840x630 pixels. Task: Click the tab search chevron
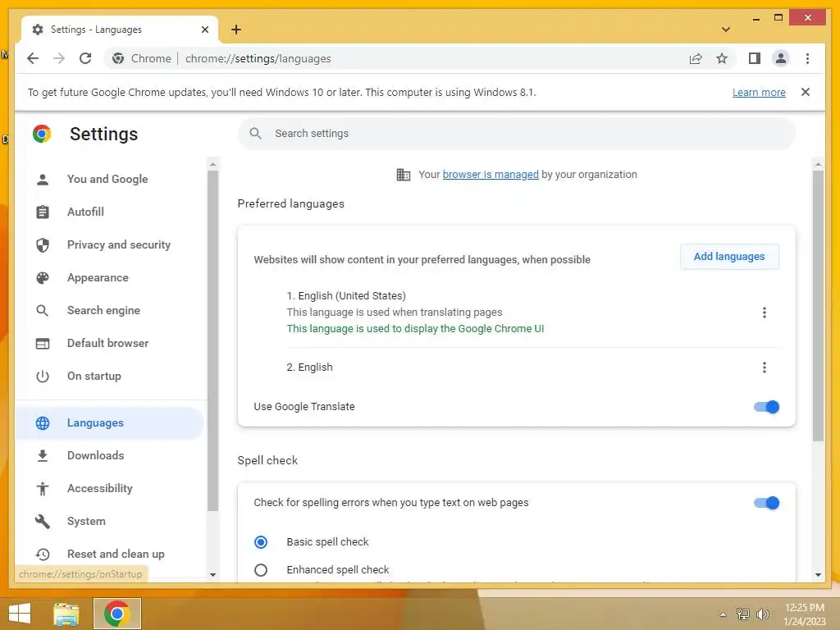726,30
